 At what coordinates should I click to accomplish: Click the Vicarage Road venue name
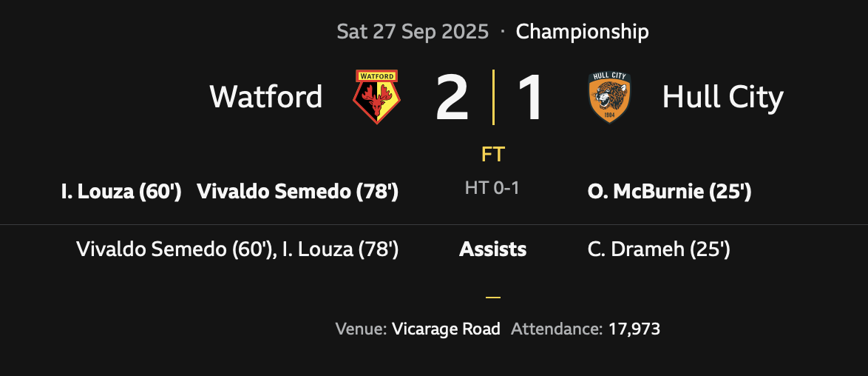446,329
